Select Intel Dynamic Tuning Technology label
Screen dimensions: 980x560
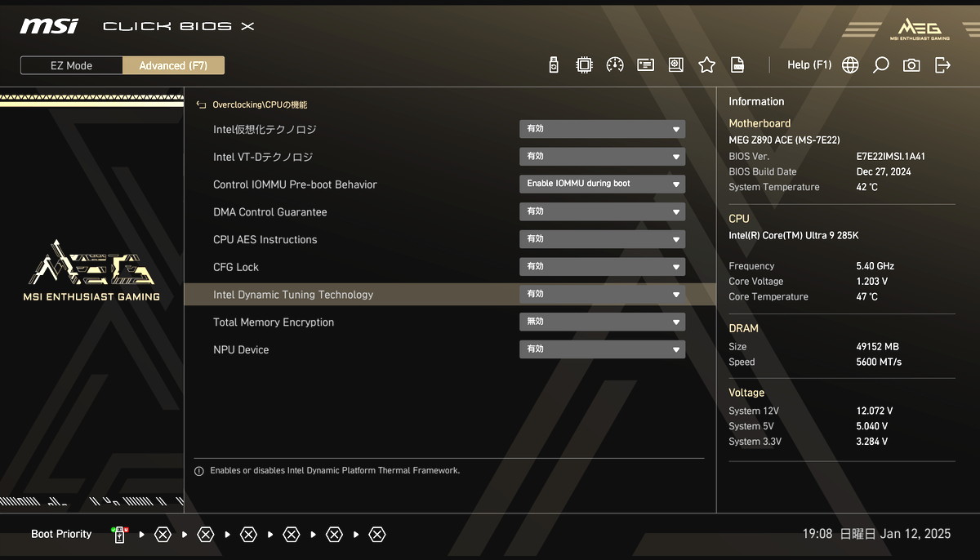coord(293,295)
